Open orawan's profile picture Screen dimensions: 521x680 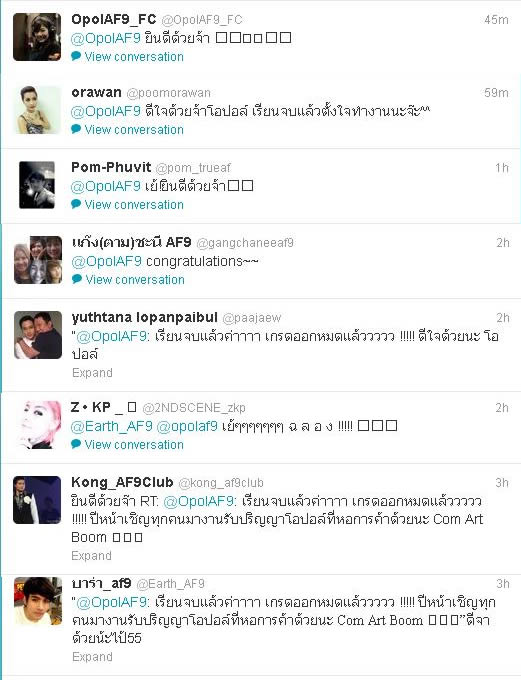(38, 110)
